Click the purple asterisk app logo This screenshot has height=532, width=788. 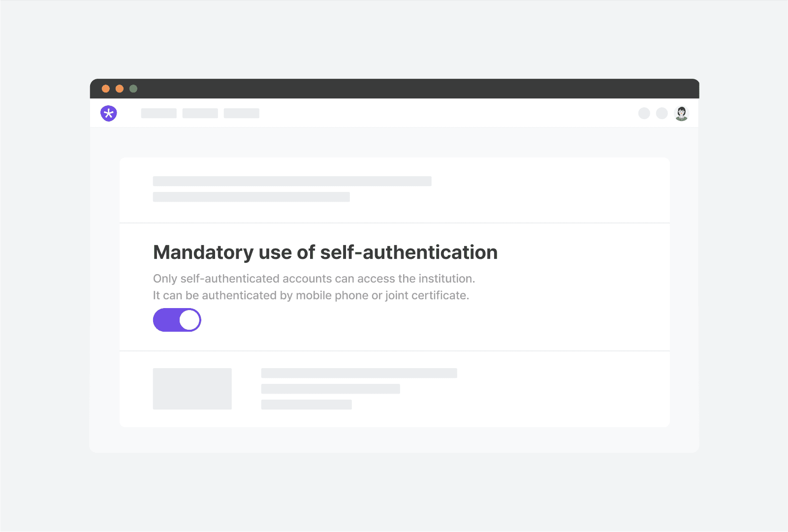109,113
